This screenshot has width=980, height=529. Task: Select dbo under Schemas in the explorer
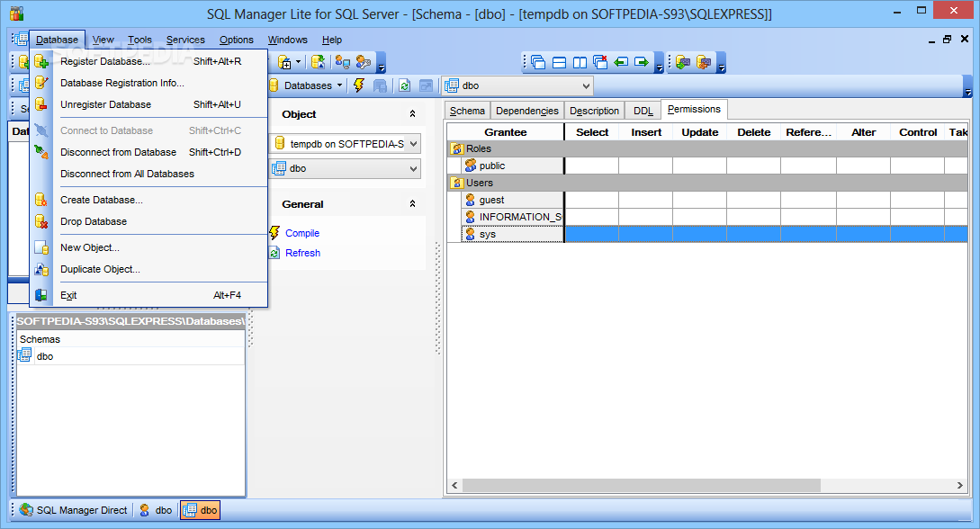(45, 356)
